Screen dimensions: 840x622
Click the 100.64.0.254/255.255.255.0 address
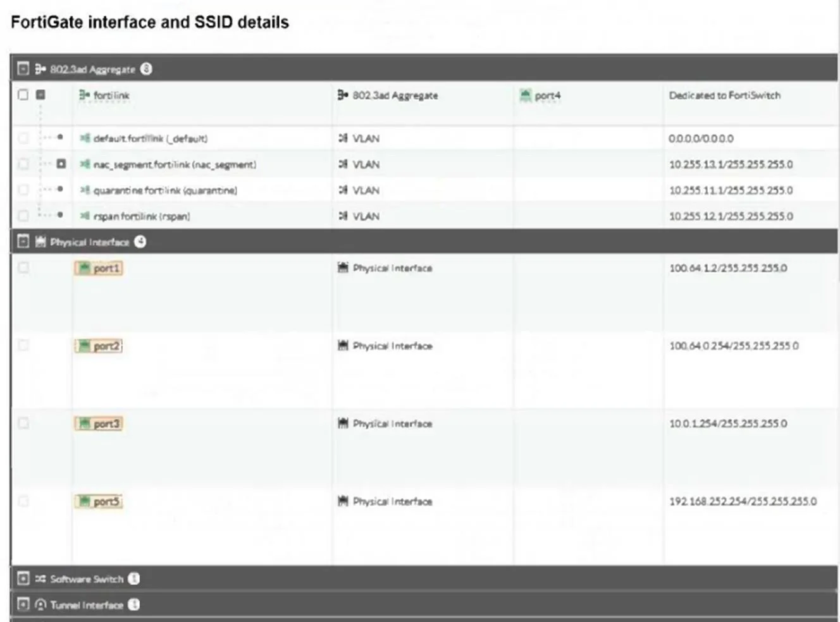click(734, 346)
